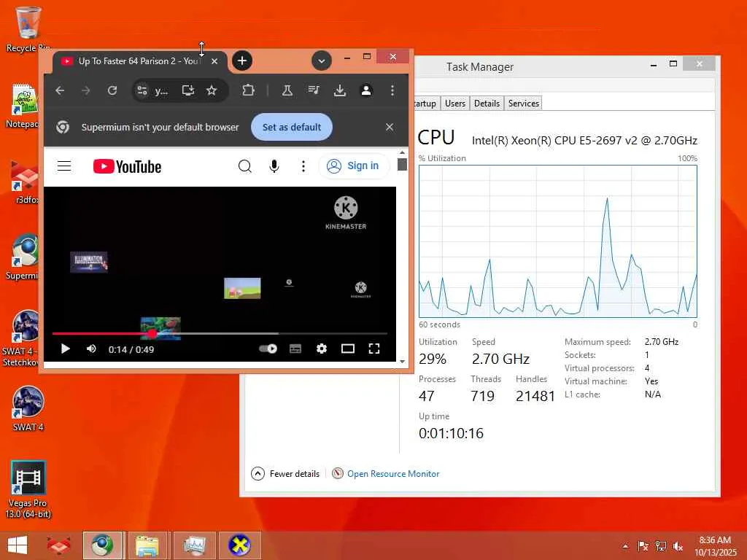Open site information icon in address bar
747x560 pixels.
click(142, 90)
